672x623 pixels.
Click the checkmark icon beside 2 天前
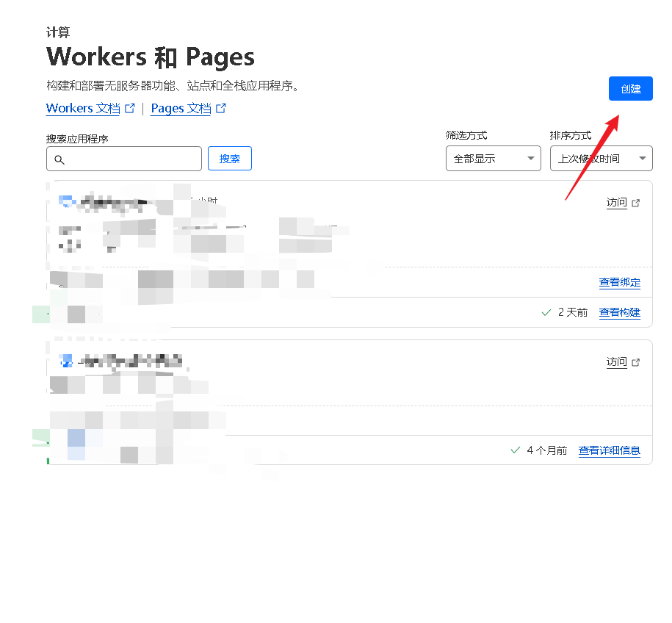pyautogui.click(x=546, y=312)
